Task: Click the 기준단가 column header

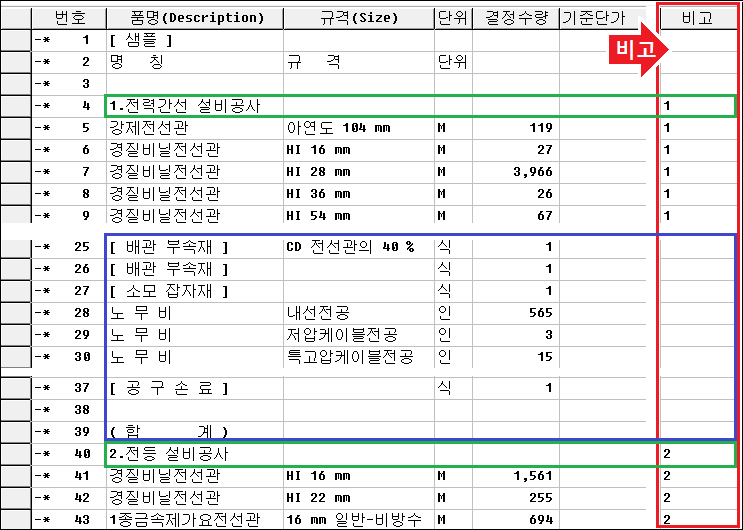Action: (x=603, y=18)
